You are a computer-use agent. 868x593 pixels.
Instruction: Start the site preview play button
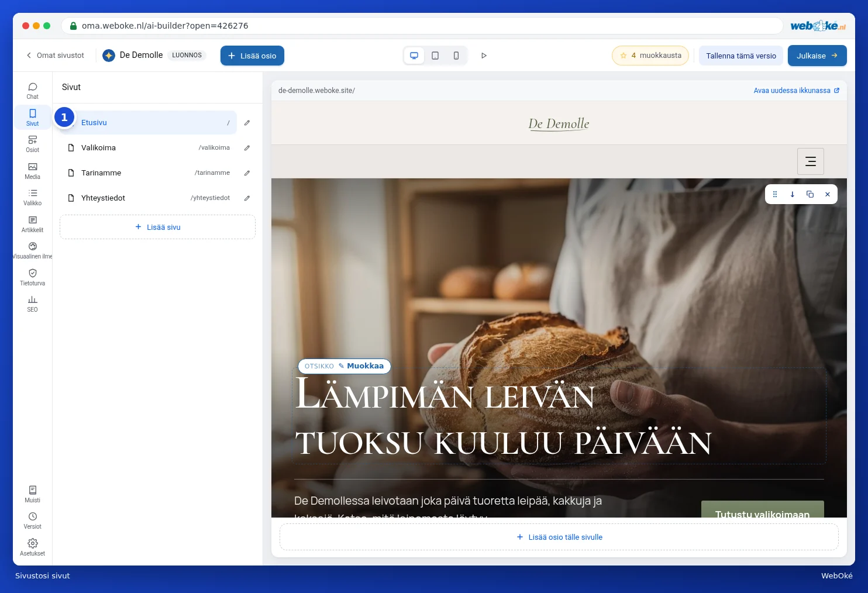484,56
